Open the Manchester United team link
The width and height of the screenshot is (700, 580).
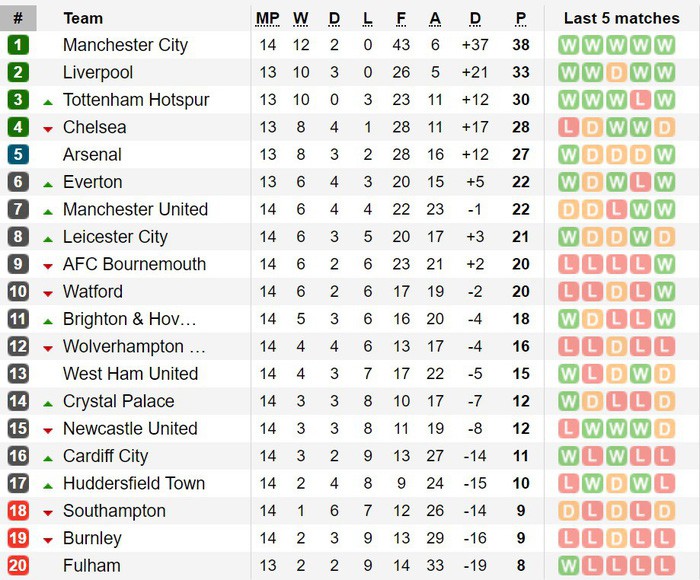tap(135, 209)
